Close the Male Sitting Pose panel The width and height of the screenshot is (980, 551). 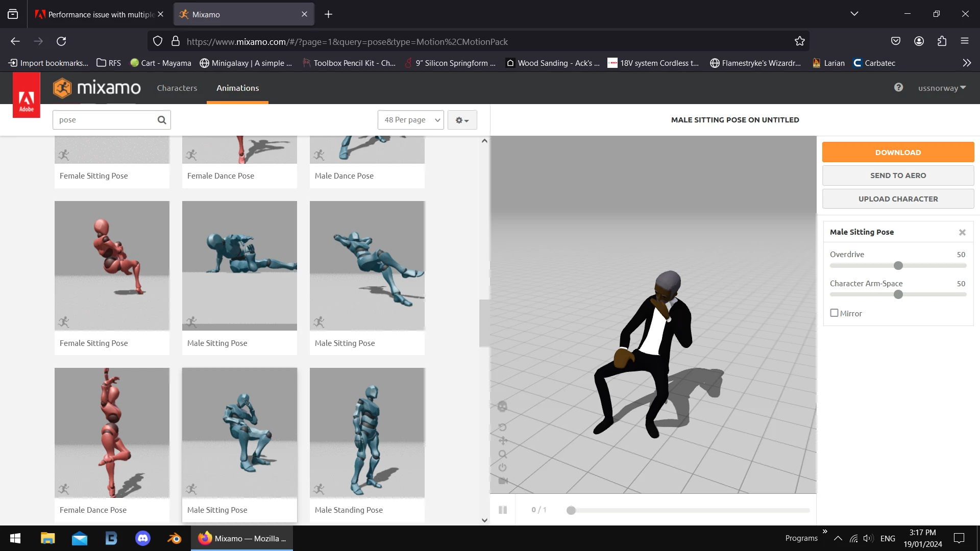point(962,232)
